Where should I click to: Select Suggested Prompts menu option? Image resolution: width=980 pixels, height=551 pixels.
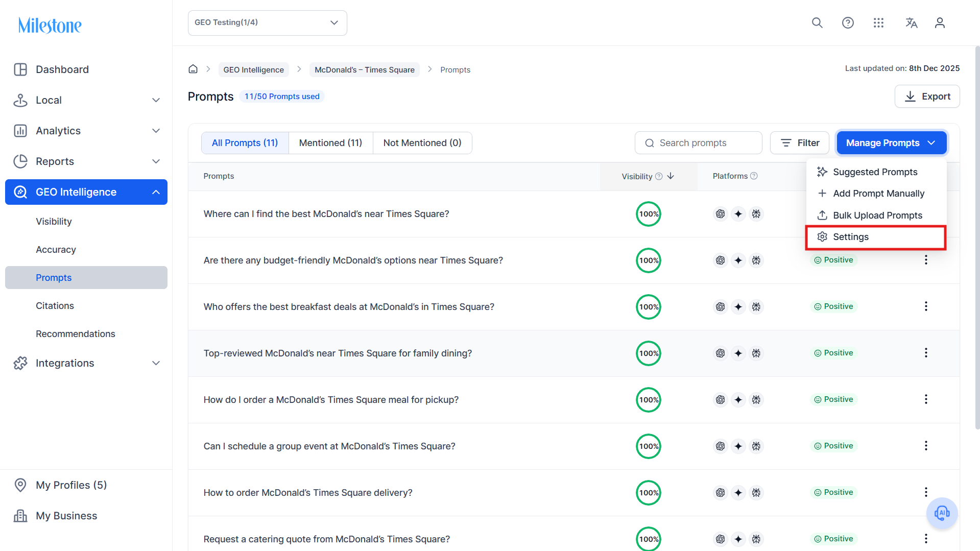click(x=876, y=172)
